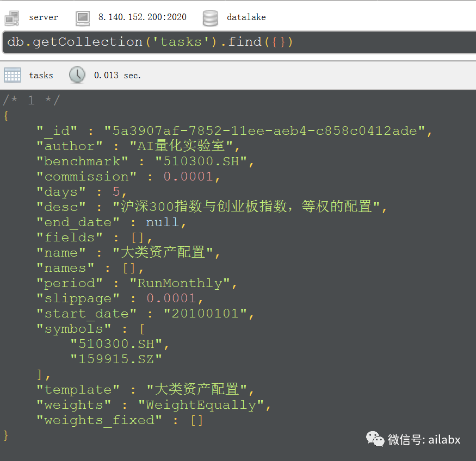Click the "datalake" database name

(246, 17)
